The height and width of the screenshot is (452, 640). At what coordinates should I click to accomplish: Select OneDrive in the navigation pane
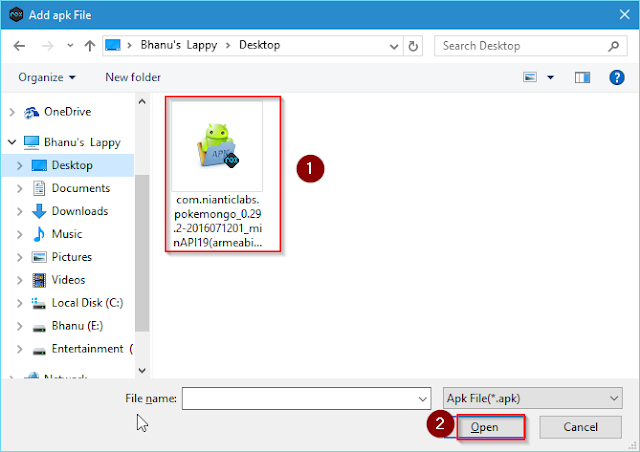click(68, 112)
